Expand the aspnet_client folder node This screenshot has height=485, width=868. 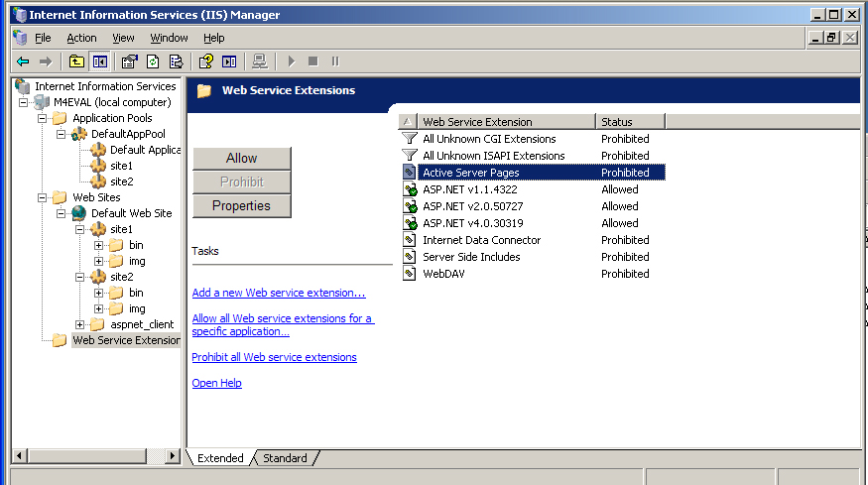80,324
